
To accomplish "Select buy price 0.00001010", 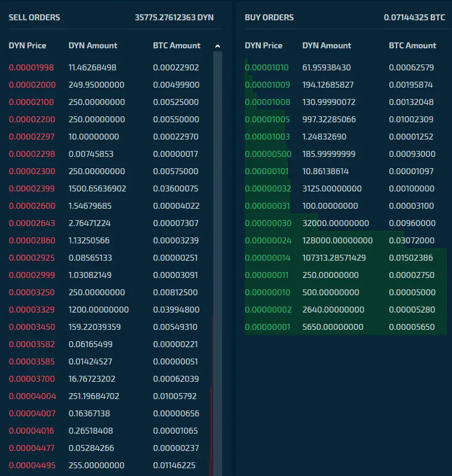I will pos(266,67).
